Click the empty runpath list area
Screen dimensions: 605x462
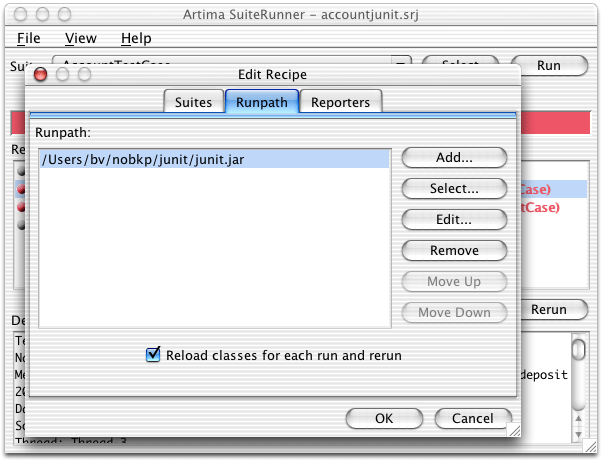215,247
